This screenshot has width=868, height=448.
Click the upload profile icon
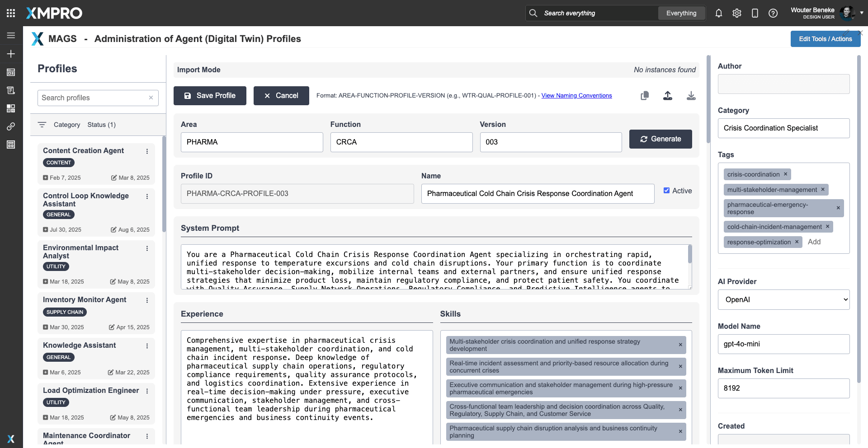(x=668, y=96)
